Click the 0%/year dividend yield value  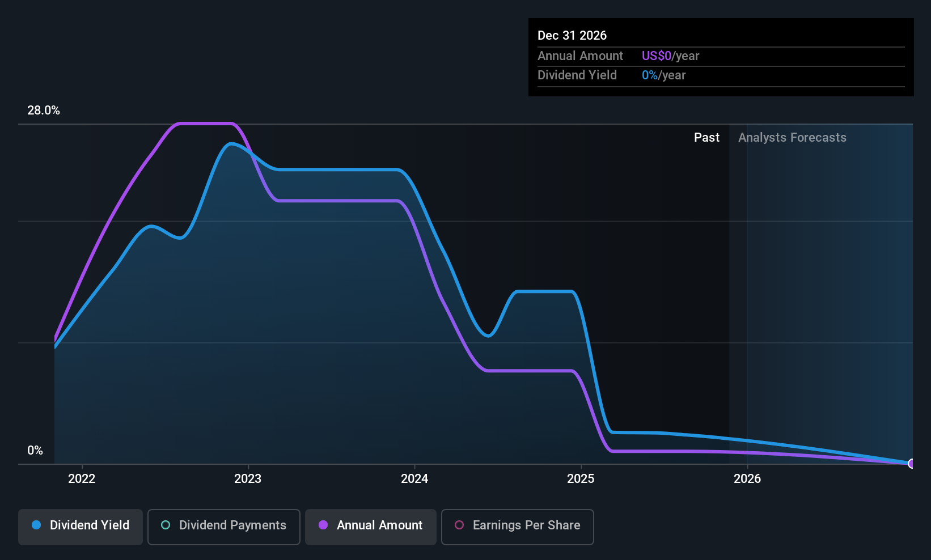(x=663, y=75)
